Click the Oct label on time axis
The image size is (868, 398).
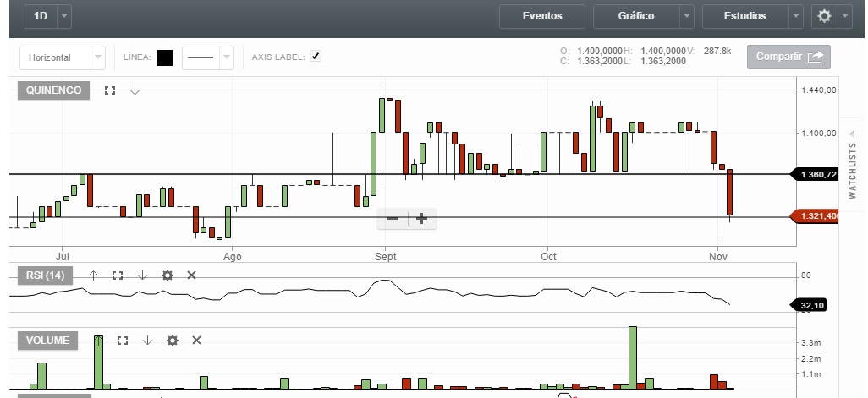point(548,257)
